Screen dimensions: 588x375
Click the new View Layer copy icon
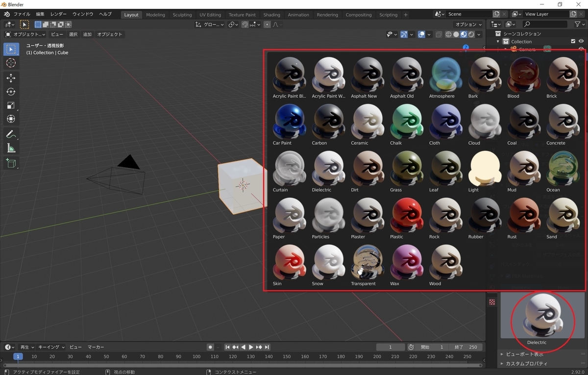[573, 14]
